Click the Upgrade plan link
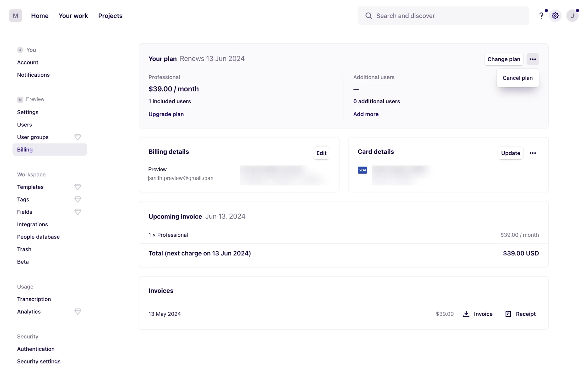Viewport: 588px width, 368px height. click(166, 114)
